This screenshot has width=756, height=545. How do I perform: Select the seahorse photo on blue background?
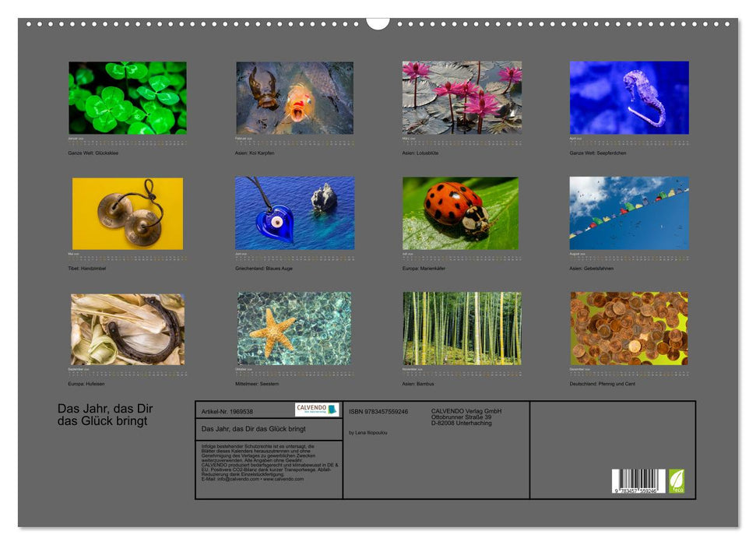tap(629, 98)
